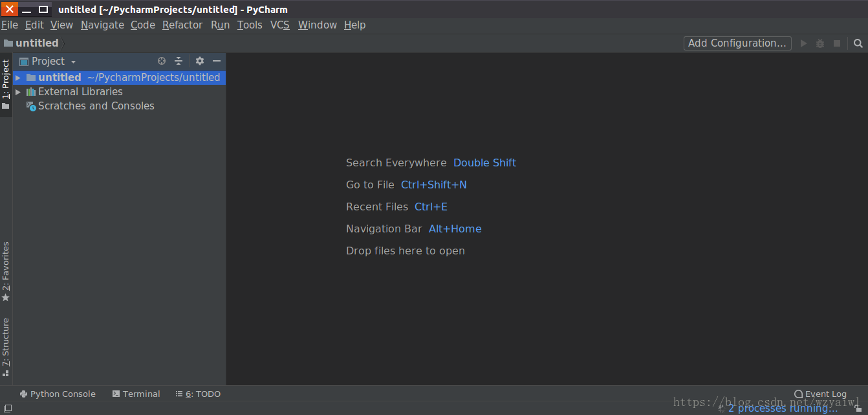Viewport: 868px width, 415px height.
Task: Toggle the 7: Structure side tab
Action: coord(6,346)
